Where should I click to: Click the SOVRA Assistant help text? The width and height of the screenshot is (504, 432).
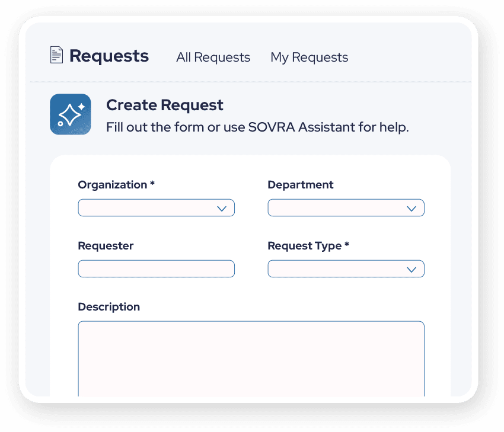point(257,127)
